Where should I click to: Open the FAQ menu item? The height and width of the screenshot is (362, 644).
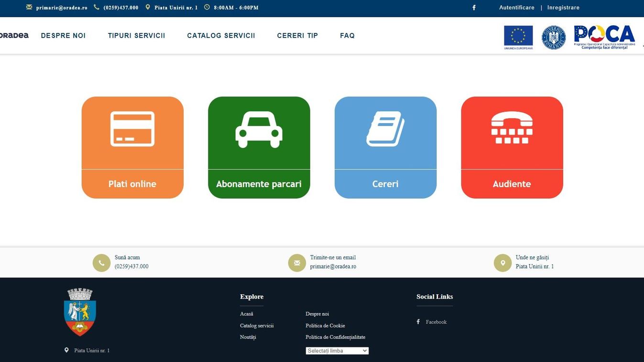[x=347, y=35]
